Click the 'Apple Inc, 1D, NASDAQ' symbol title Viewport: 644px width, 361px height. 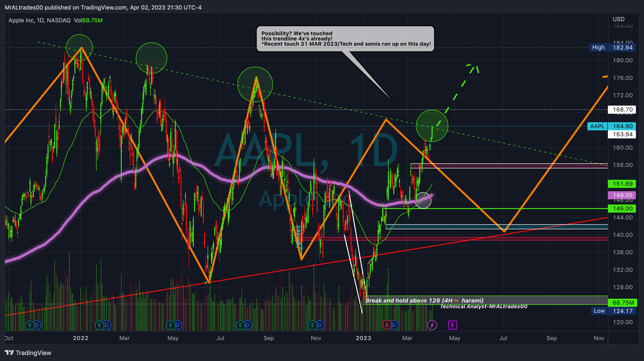click(x=39, y=20)
